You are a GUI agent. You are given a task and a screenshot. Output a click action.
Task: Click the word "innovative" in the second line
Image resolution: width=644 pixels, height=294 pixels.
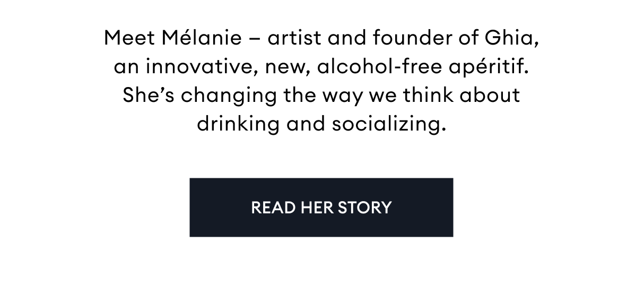coord(193,67)
